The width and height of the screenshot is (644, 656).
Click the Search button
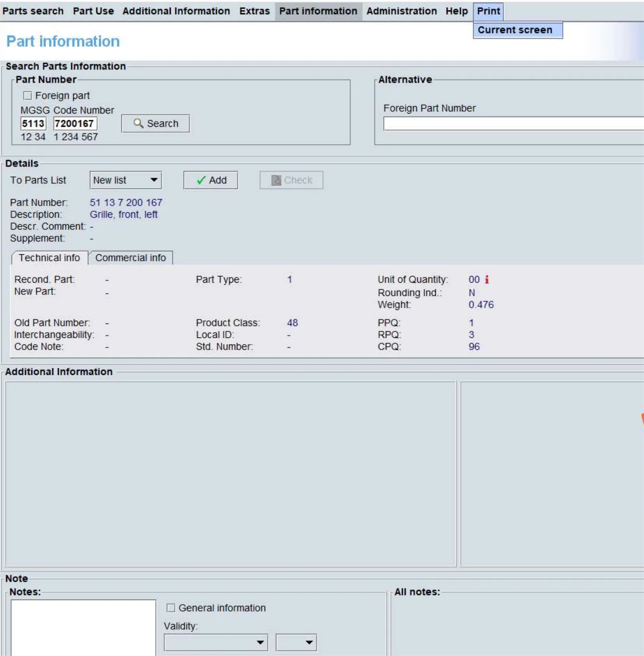point(156,123)
